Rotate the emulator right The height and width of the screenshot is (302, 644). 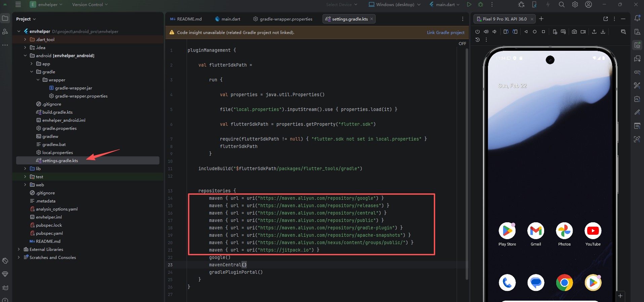pyautogui.click(x=515, y=32)
